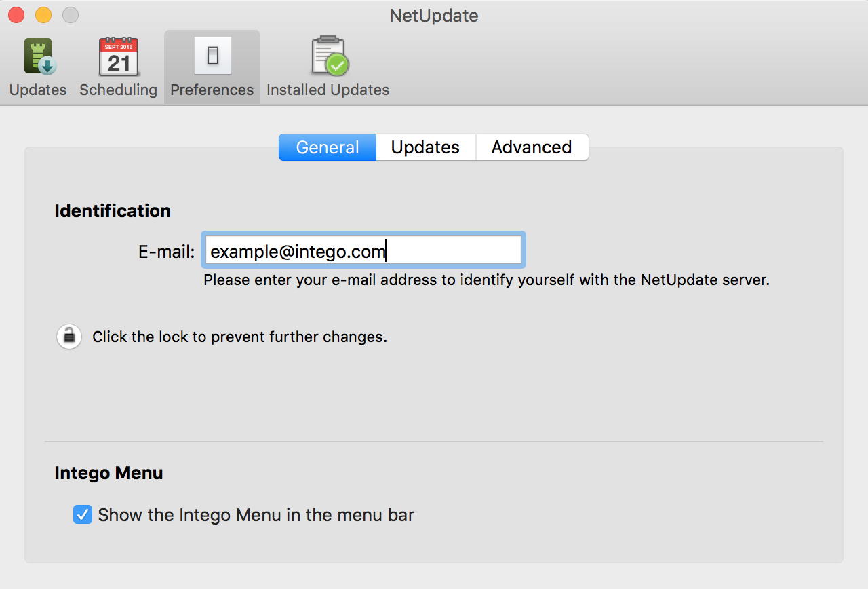Switch to the General tab
The width and height of the screenshot is (868, 589).
coord(328,147)
